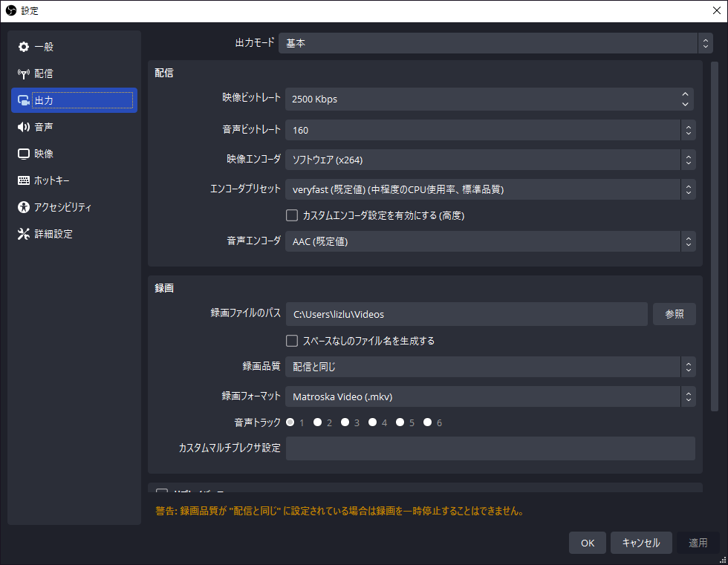Open the 音声ビットレート dropdown showing 160

pos(490,131)
